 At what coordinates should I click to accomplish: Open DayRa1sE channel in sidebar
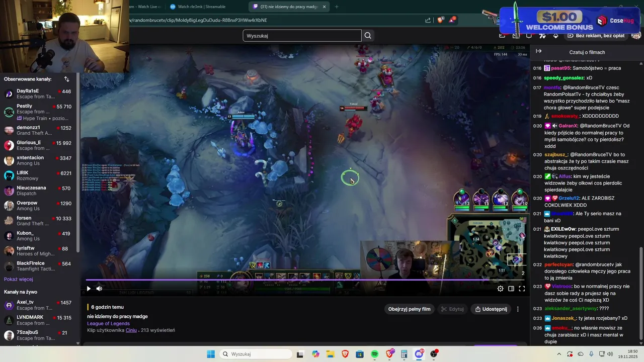pyautogui.click(x=38, y=94)
